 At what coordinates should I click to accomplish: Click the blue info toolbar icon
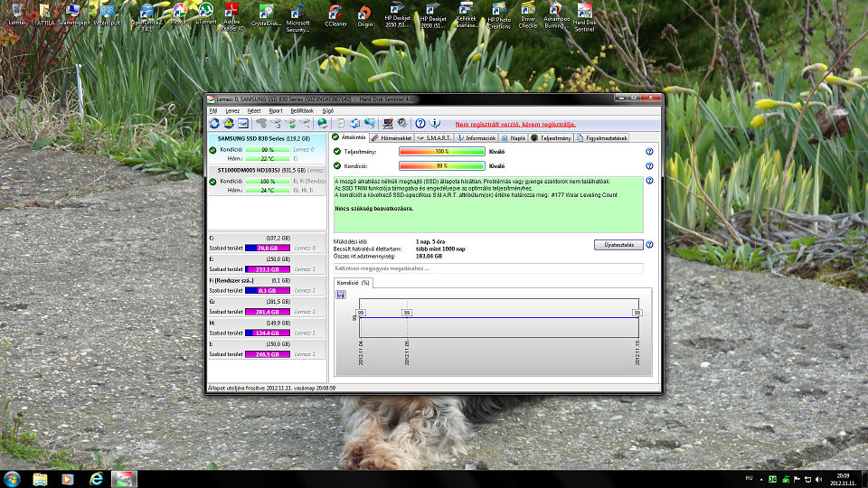coord(435,124)
